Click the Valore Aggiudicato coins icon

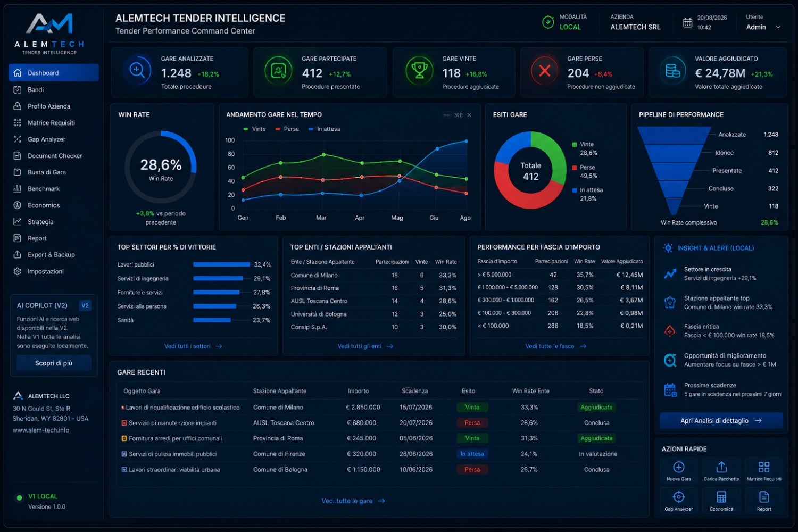[672, 70]
